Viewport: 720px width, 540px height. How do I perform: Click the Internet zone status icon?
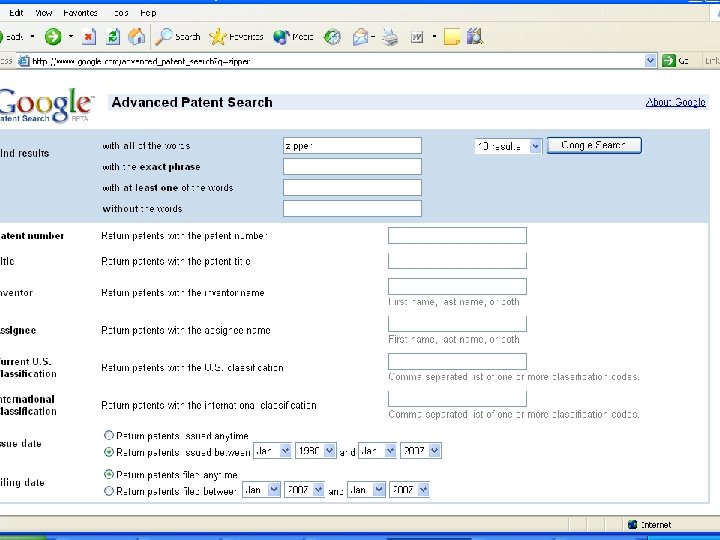tap(632, 524)
